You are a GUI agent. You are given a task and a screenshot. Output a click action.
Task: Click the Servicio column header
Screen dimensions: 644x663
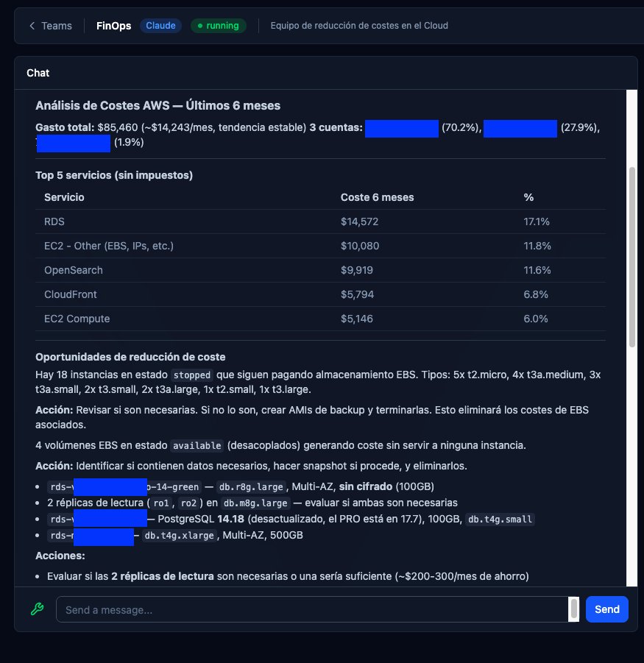[x=64, y=197]
